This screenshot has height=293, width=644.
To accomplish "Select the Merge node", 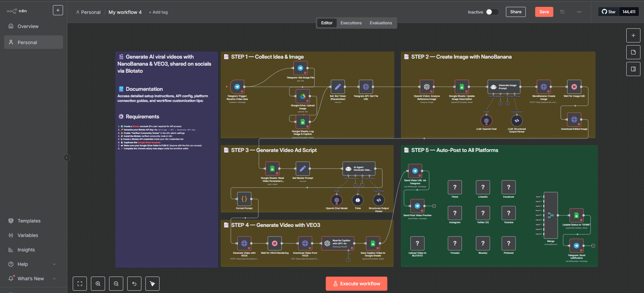I will pyautogui.click(x=551, y=215).
